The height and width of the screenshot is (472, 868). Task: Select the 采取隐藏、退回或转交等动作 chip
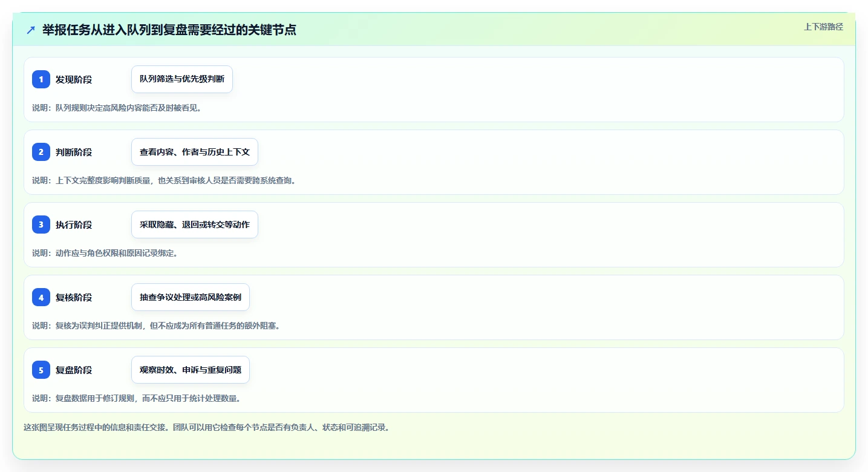coord(195,225)
